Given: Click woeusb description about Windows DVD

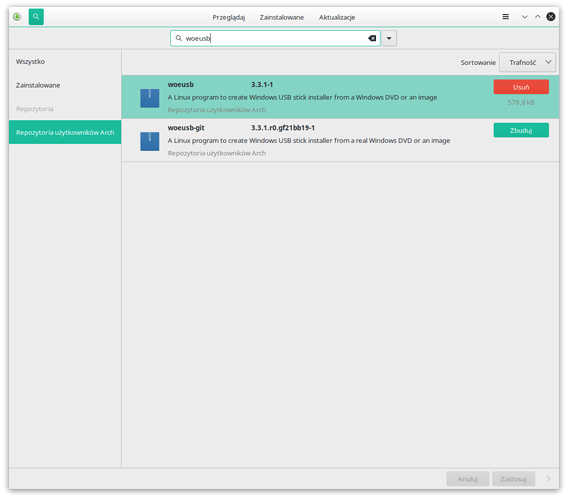Looking at the screenshot, I should (302, 97).
